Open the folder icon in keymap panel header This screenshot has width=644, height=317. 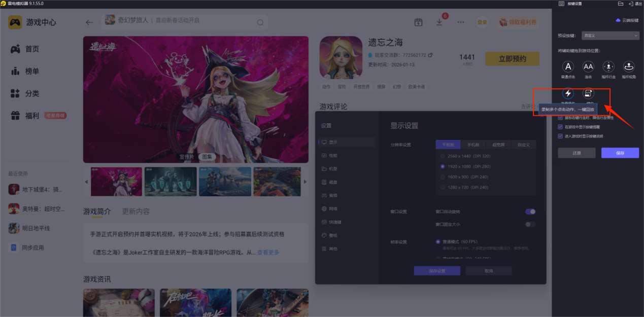pyautogui.click(x=621, y=4)
